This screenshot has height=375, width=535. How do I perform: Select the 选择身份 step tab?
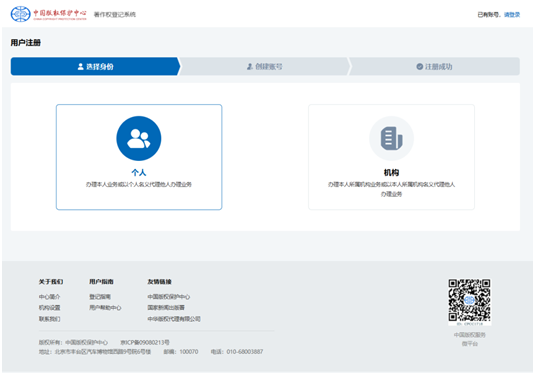95,66
